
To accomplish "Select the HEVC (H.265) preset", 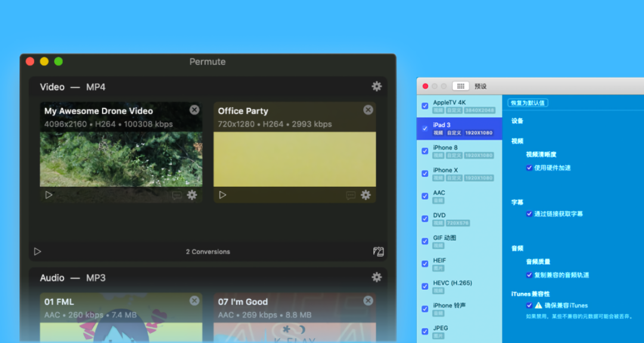I will [x=459, y=286].
